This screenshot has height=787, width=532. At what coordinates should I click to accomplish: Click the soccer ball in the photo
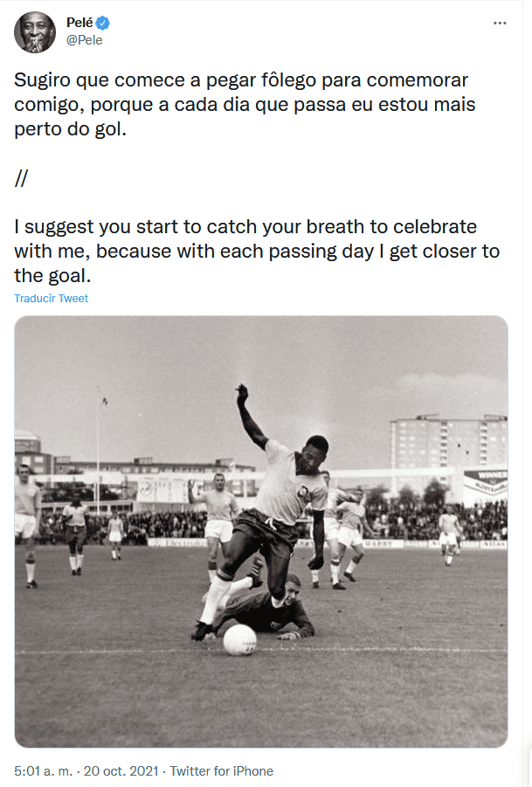tap(239, 640)
